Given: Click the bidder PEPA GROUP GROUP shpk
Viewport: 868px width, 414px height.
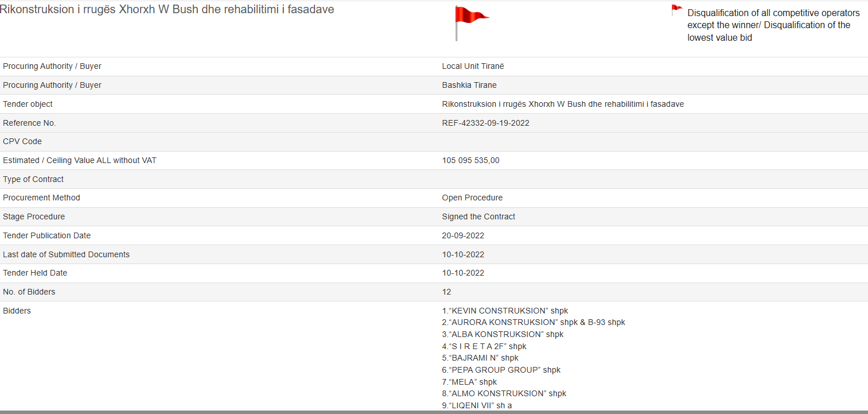Looking at the screenshot, I should tap(501, 370).
